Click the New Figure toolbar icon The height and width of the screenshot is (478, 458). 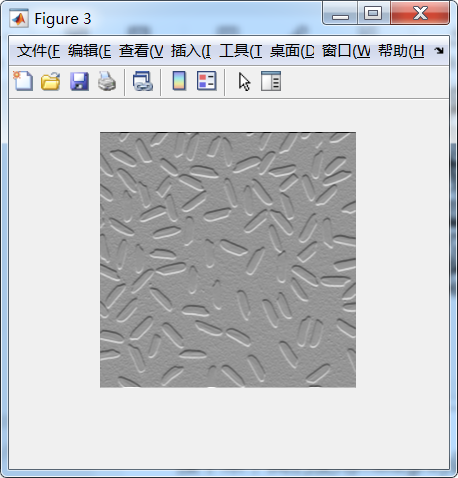[x=23, y=81]
